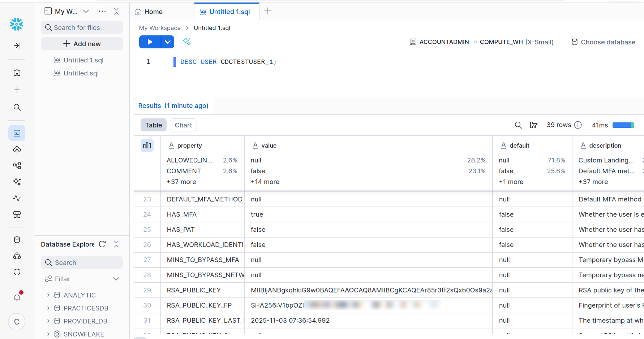Run the SQL query with play button
The width and height of the screenshot is (644, 339).
pos(150,42)
